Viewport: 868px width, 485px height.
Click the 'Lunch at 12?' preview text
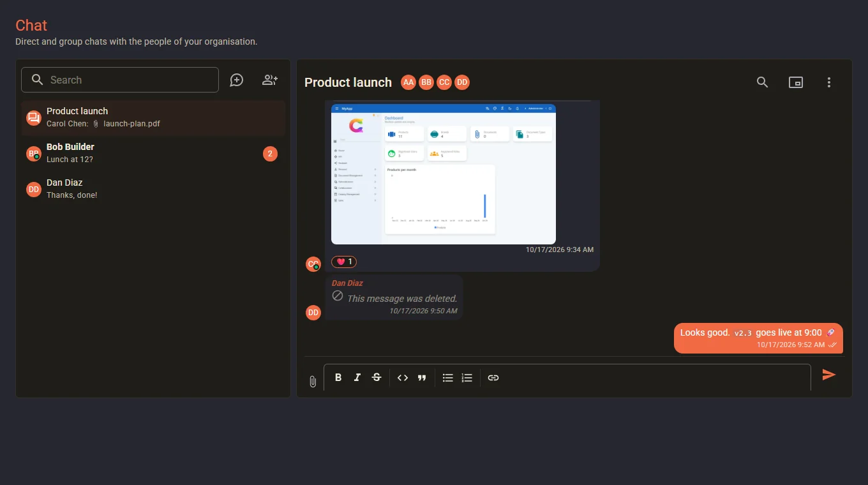coord(70,160)
